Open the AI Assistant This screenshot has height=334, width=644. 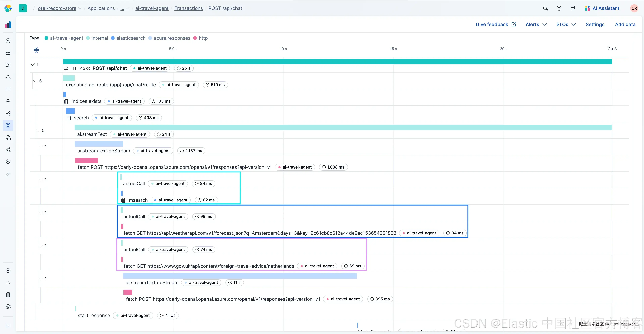602,8
